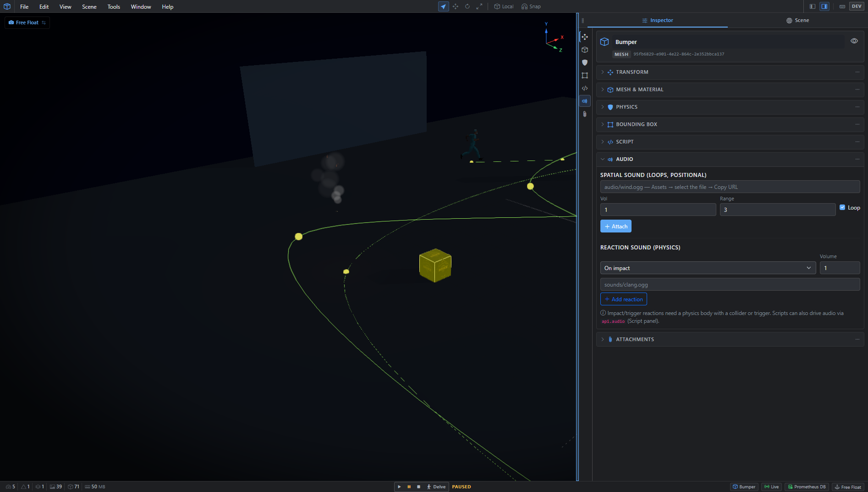Click the application logo icon in the menu bar
868x492 pixels.
tap(7, 6)
